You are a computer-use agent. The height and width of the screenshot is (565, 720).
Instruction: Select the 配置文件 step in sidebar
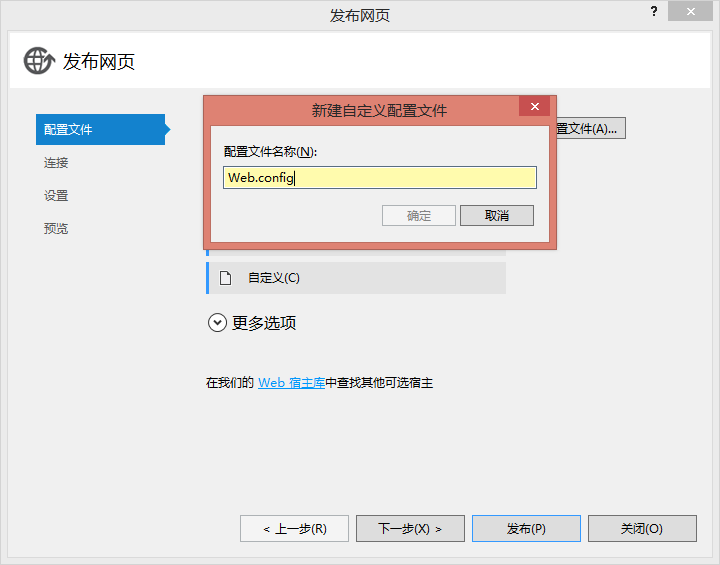[101, 130]
